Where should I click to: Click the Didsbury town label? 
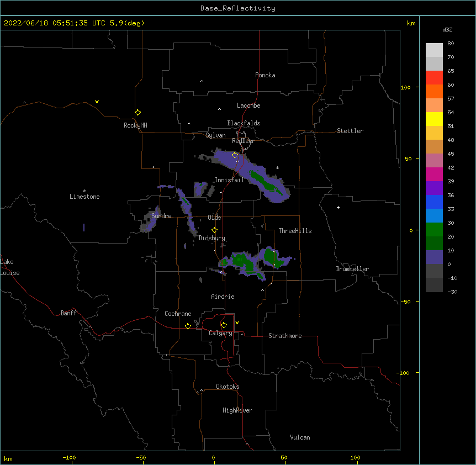coord(212,238)
